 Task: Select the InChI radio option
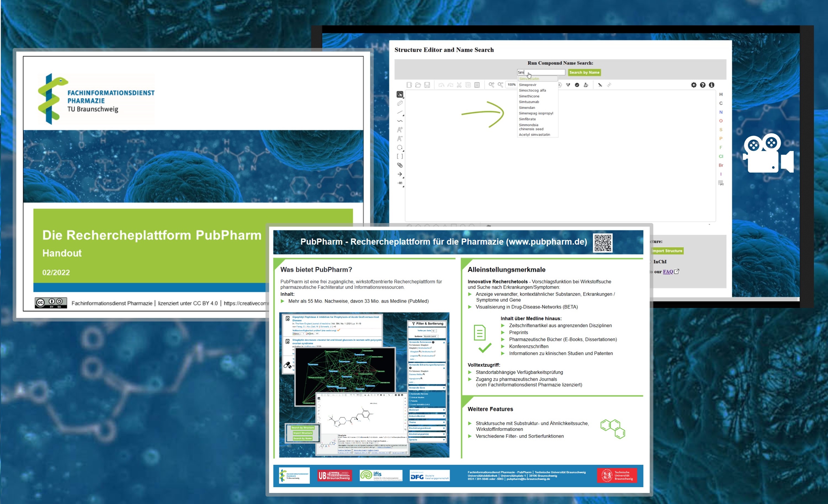coord(651,262)
